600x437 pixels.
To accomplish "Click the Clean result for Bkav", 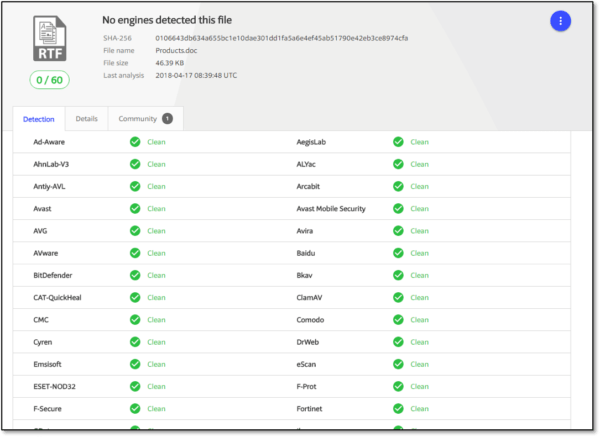I will 419,275.
